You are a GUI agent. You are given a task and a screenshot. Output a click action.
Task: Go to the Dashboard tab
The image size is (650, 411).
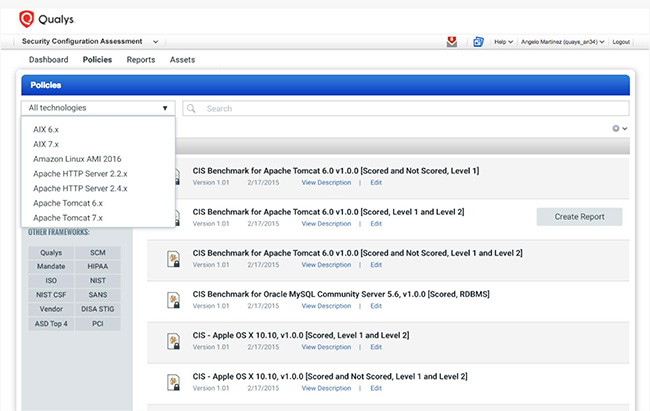[x=49, y=60]
